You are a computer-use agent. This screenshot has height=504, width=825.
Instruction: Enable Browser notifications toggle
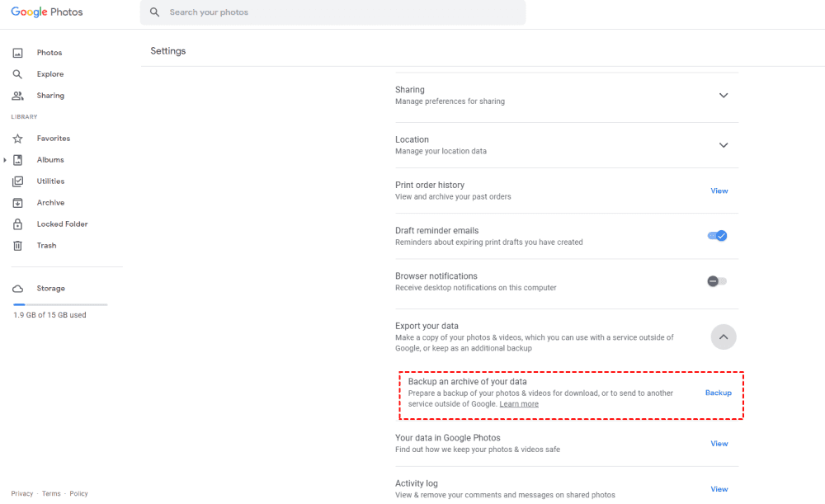717,281
